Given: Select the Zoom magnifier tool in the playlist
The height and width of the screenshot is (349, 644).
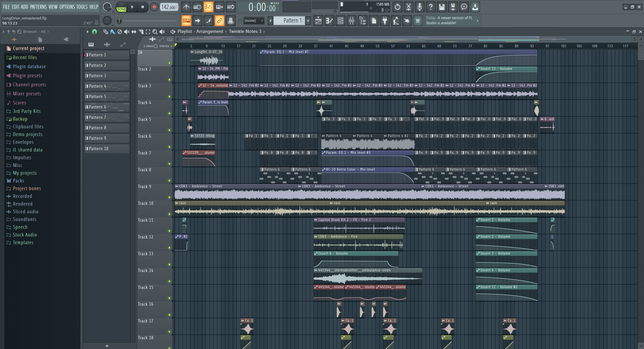Looking at the screenshot, I should [155, 32].
